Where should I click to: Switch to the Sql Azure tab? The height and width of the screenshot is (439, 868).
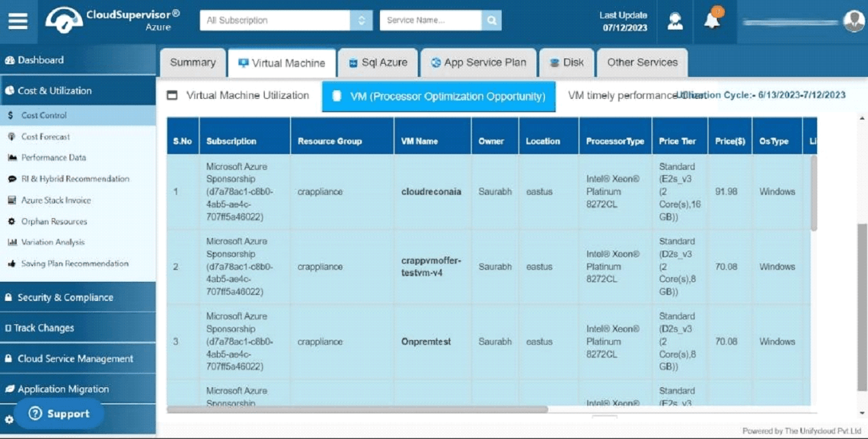tap(378, 63)
